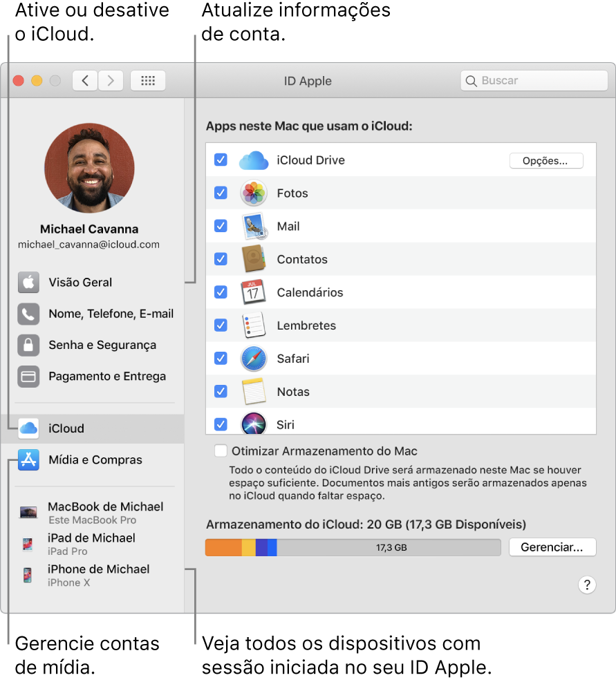Click the Visão Geral Apple icon
616x682 pixels.
pyautogui.click(x=28, y=282)
